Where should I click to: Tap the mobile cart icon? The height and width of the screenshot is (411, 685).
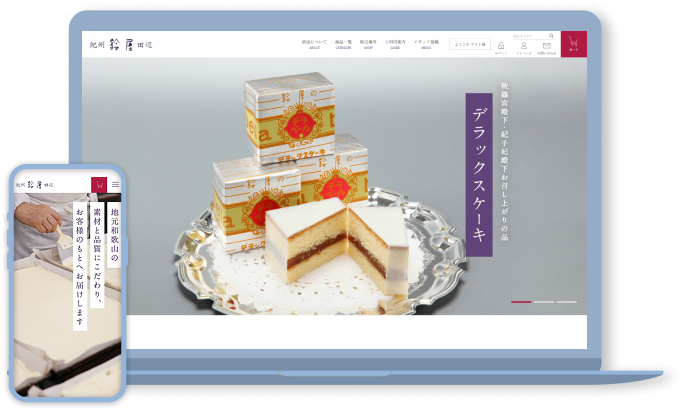point(99,185)
